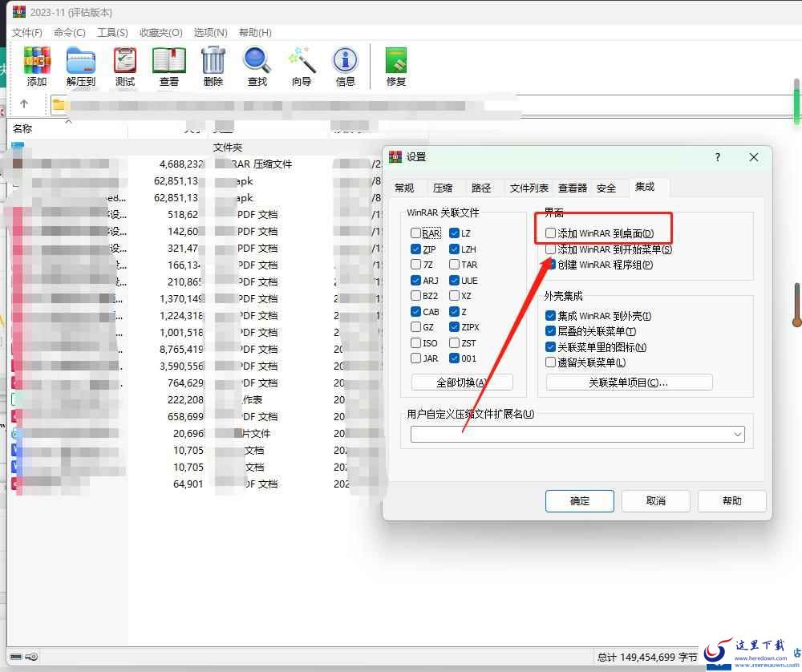Screen dimensions: 802x672
Task: Check 添加 WinRAR 到开始菜单 option
Action: [550, 249]
